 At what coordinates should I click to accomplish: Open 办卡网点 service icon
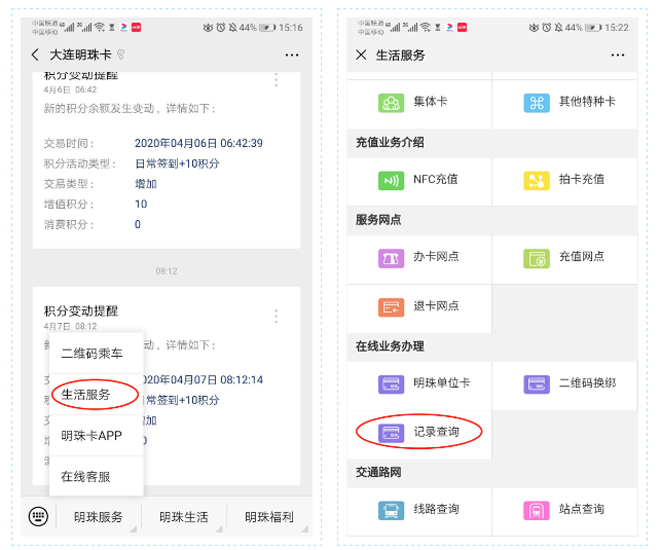390,257
